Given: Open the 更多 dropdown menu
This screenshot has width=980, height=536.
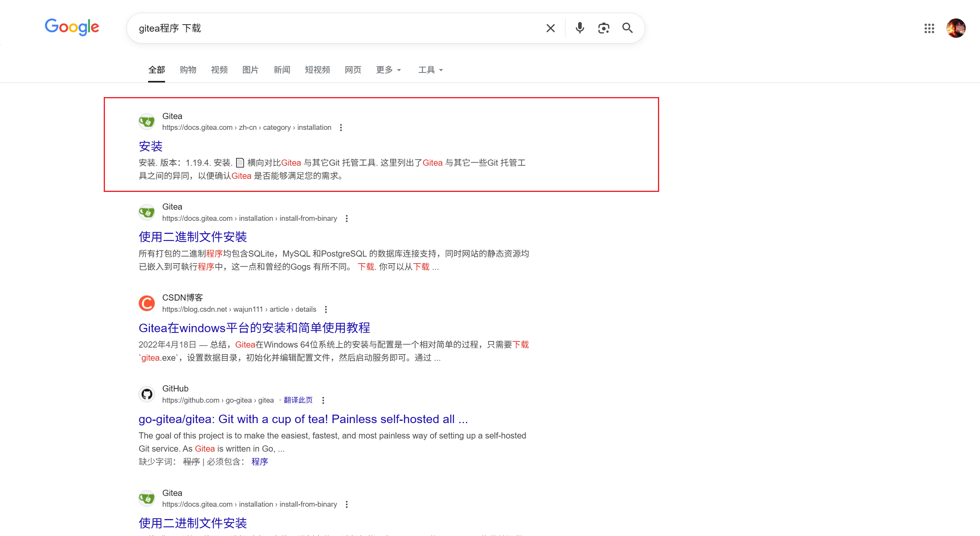Looking at the screenshot, I should click(x=388, y=70).
